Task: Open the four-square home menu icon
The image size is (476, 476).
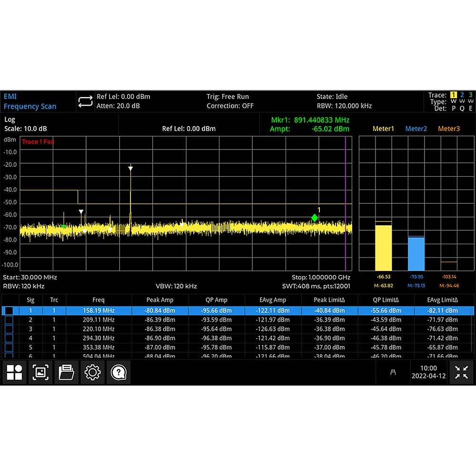Action: [15, 372]
